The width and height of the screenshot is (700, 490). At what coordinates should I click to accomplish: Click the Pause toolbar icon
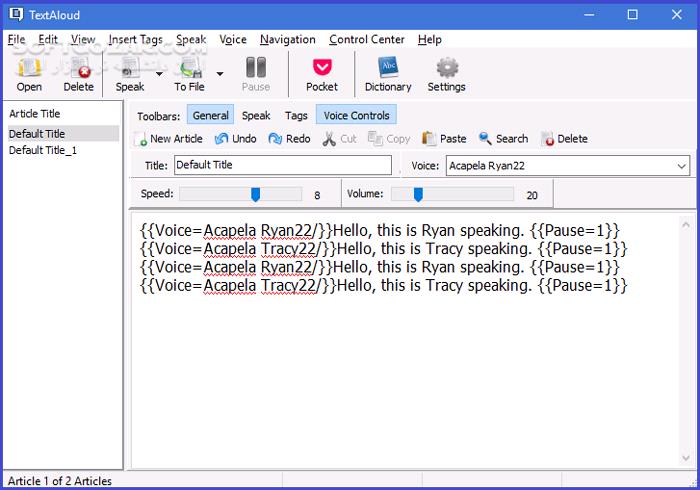click(x=256, y=74)
